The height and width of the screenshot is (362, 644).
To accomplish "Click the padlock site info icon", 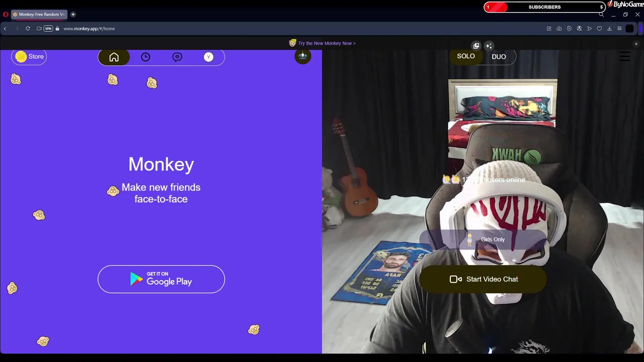I will (x=57, y=29).
